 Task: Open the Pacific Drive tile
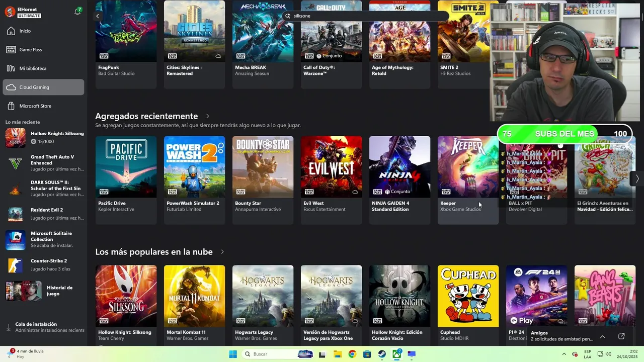[x=126, y=180]
